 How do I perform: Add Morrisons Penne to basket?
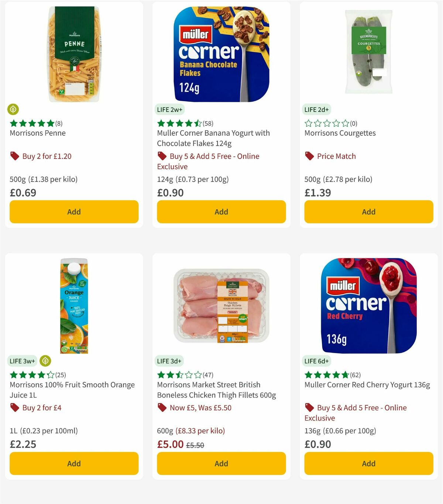coord(73,212)
